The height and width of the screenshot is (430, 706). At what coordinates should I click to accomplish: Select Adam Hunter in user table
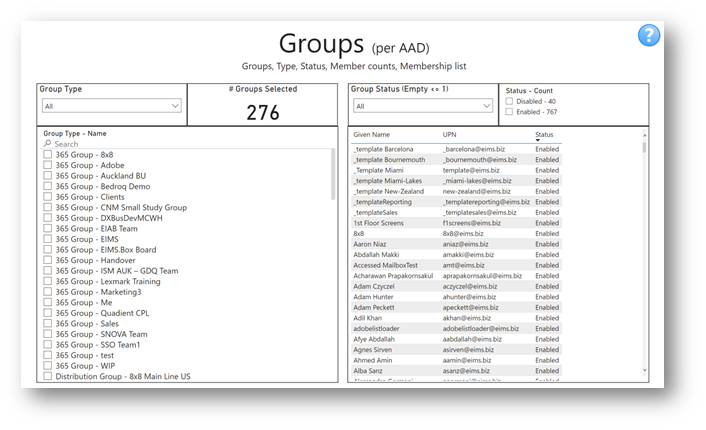pos(373,297)
